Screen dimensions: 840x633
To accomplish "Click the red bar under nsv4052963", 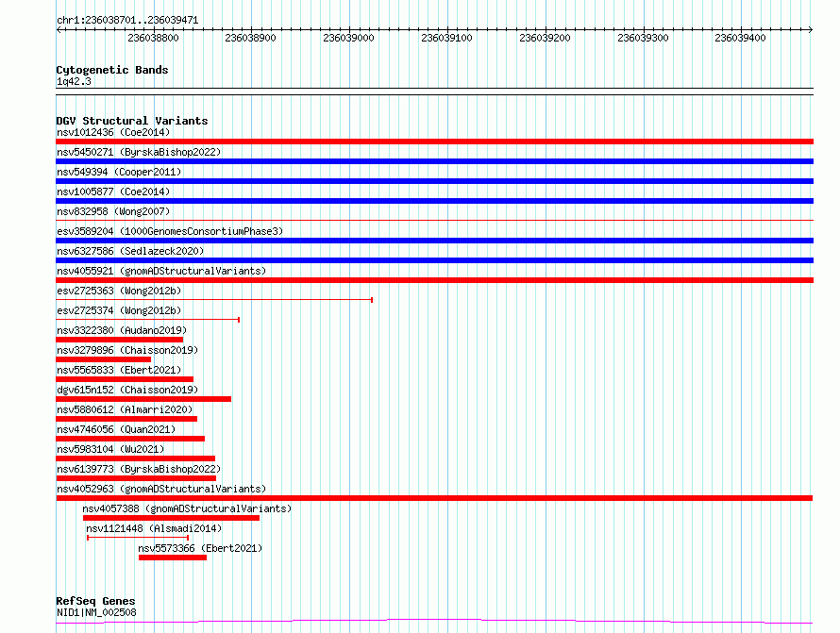I will tap(434, 498).
